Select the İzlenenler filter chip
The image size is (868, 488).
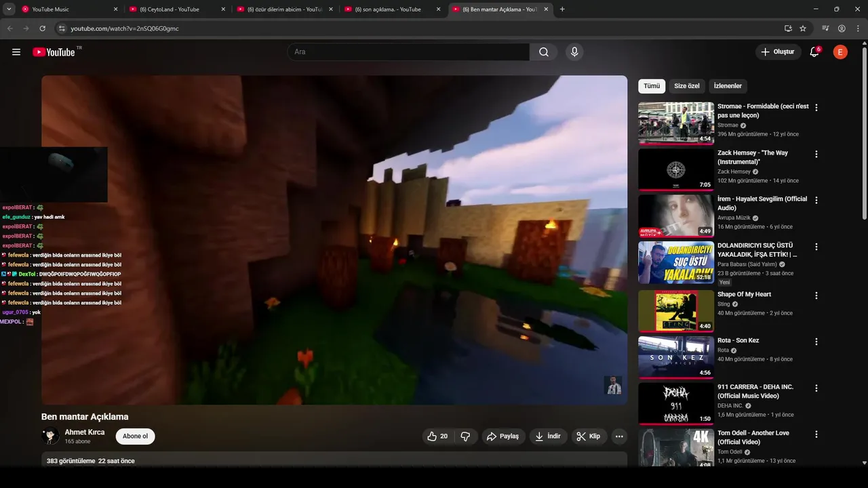click(728, 86)
